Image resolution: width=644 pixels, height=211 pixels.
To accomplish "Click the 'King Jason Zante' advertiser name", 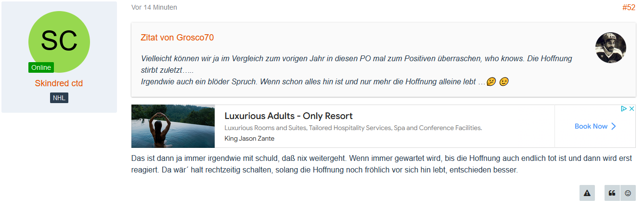I will click(x=249, y=139).
